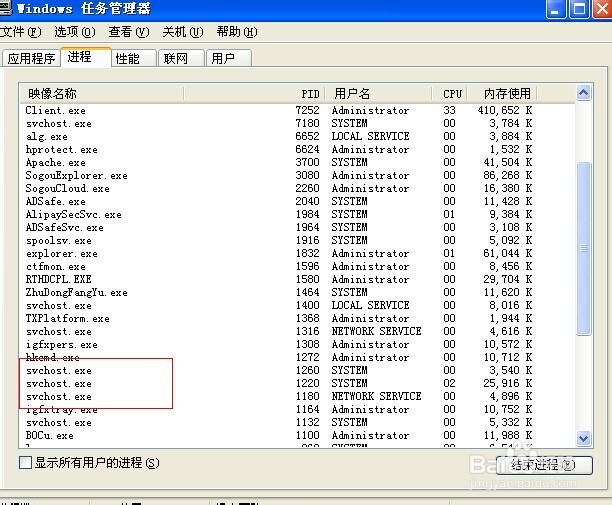Close the Task Manager window
The image size is (612, 505).
pos(602,9)
